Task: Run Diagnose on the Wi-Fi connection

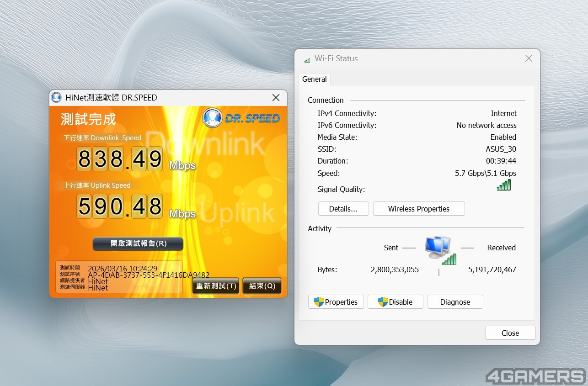Action: coord(455,302)
